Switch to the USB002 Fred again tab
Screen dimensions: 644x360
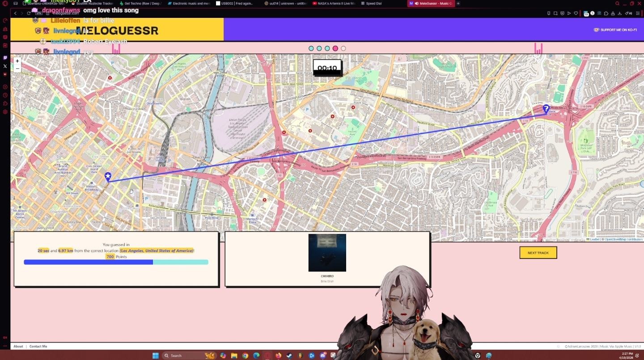tap(237, 4)
